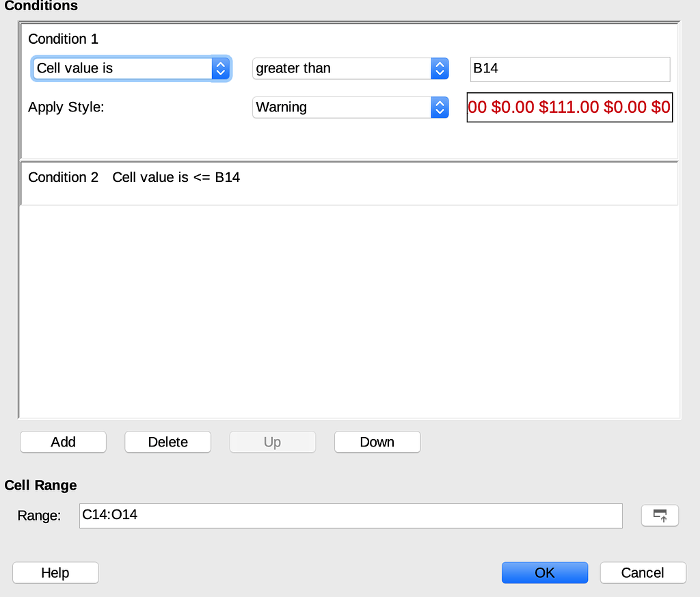Click the Shrink range selection icon

coord(659,516)
